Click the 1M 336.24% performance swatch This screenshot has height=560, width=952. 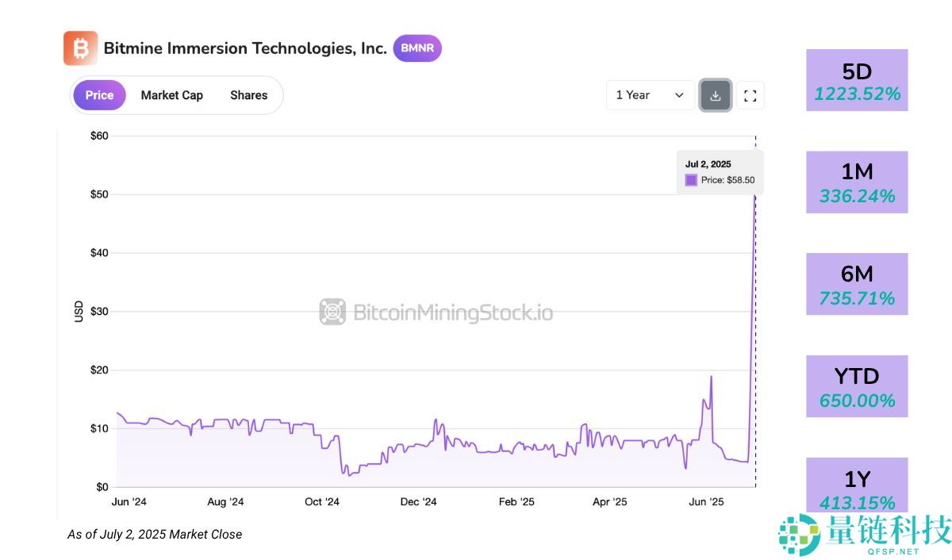[857, 182]
